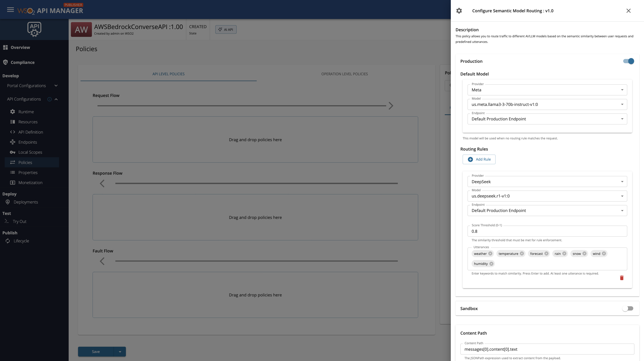Image resolution: width=644 pixels, height=361 pixels.
Task: Switch to Operation Level Policies tab
Action: click(344, 74)
